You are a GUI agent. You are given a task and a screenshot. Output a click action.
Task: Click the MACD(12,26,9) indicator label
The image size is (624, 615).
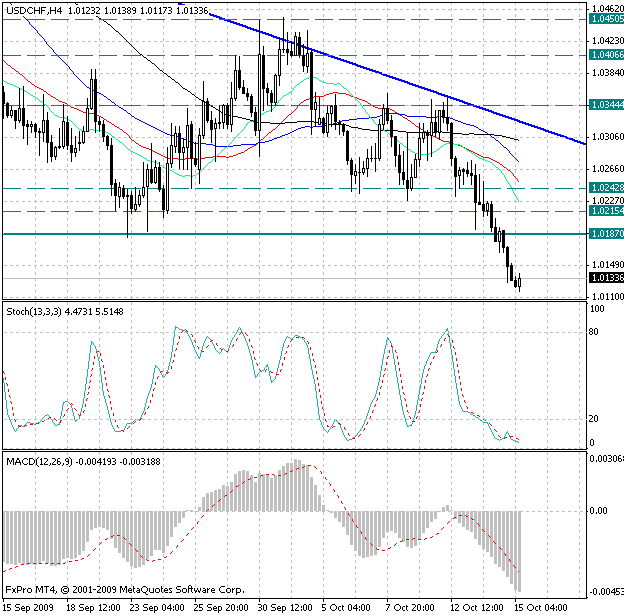[40, 461]
